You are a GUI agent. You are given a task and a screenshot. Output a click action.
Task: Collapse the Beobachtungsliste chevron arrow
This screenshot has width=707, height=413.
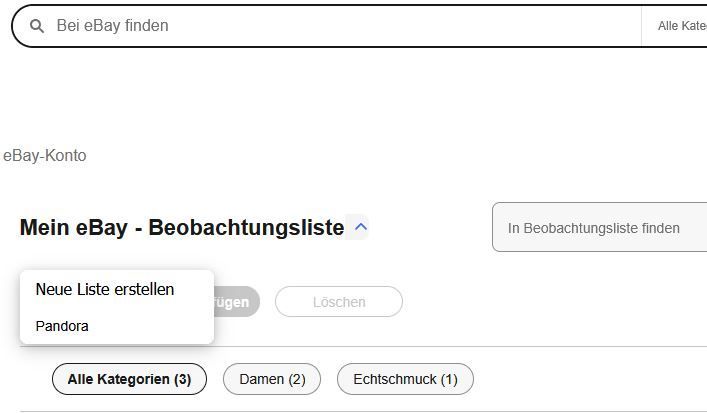(x=361, y=227)
